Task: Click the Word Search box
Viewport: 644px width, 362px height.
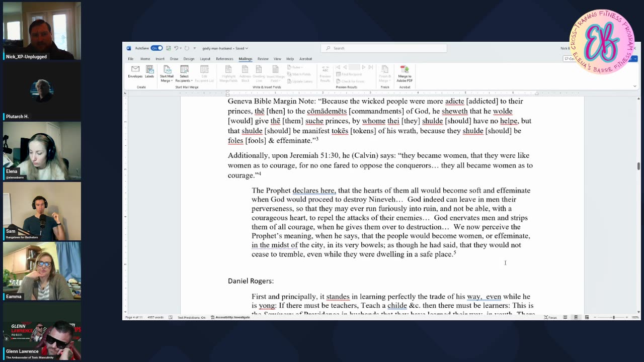Action: pyautogui.click(x=383, y=48)
